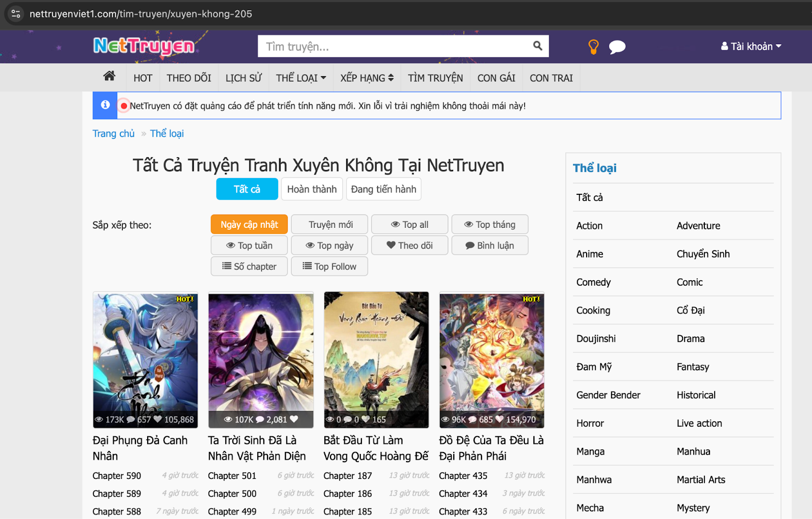Select the Đang tiến hành status filter

click(x=383, y=189)
